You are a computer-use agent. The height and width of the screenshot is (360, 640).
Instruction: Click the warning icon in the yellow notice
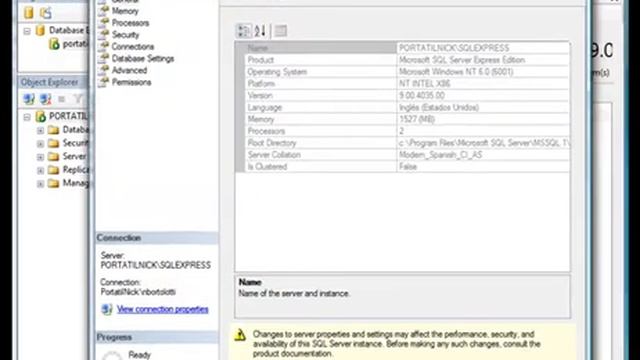click(240, 335)
